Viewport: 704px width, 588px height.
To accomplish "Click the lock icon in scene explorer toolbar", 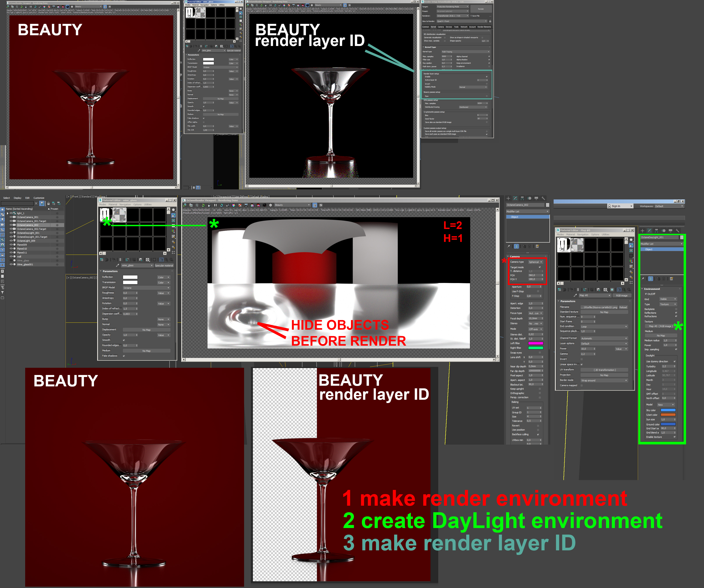I will (49, 204).
